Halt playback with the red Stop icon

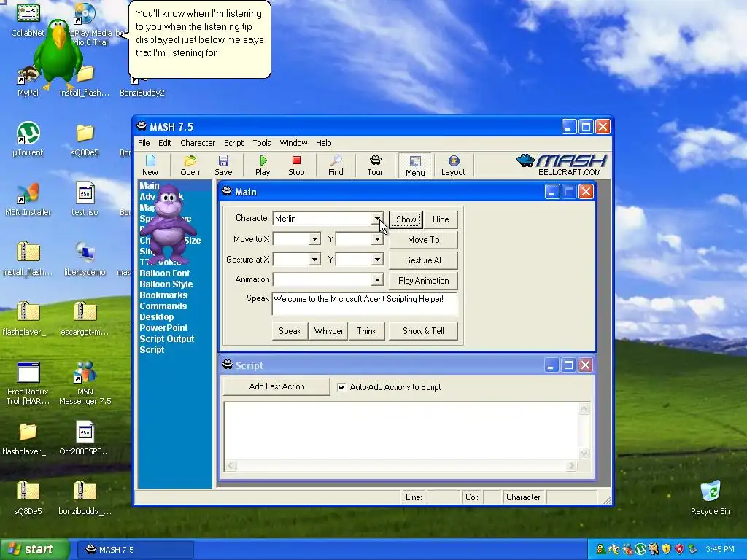tap(296, 166)
